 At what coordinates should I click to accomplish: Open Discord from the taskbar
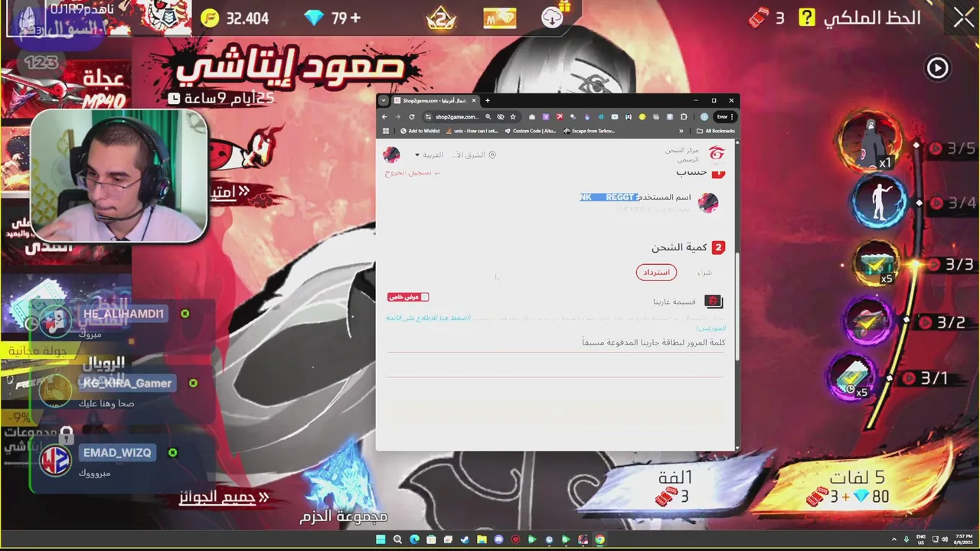pyautogui.click(x=498, y=540)
